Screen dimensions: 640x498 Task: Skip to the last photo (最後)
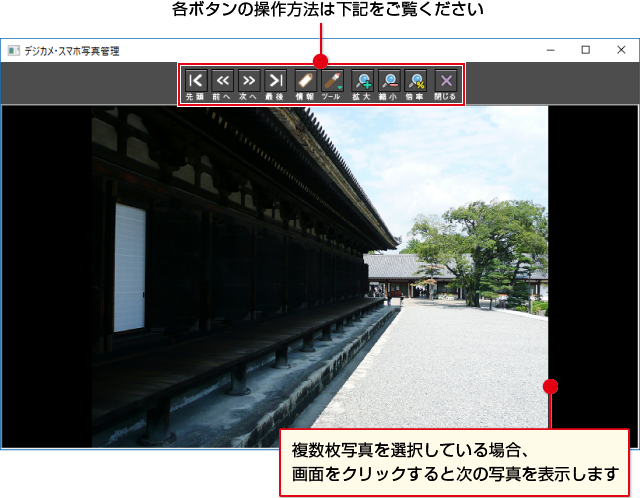pyautogui.click(x=275, y=83)
